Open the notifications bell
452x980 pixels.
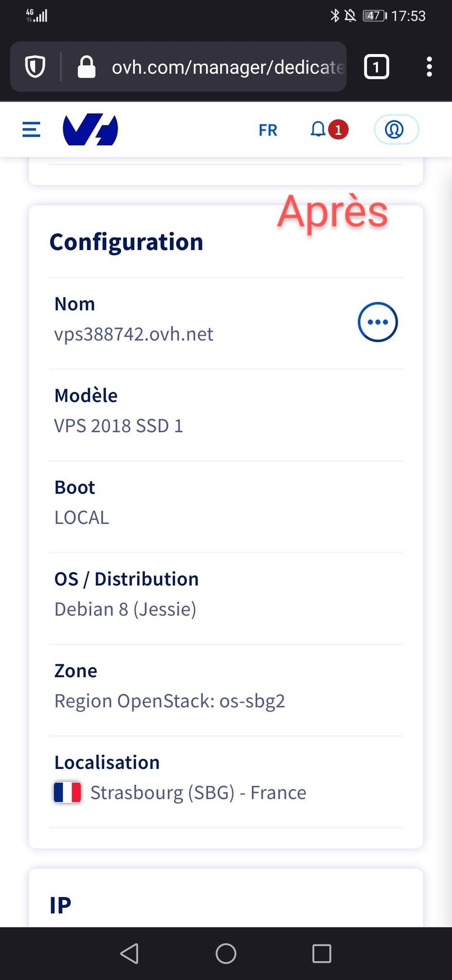click(318, 129)
